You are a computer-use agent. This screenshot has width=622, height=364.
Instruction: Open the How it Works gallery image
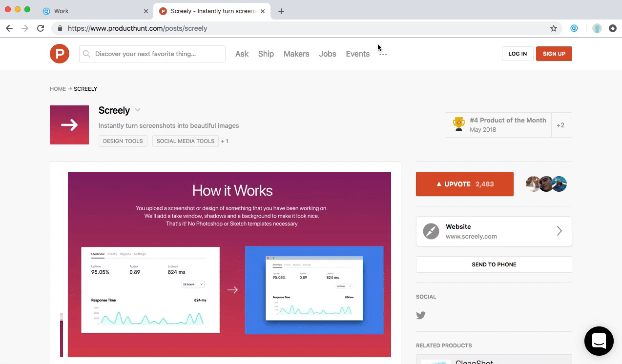pos(229,264)
